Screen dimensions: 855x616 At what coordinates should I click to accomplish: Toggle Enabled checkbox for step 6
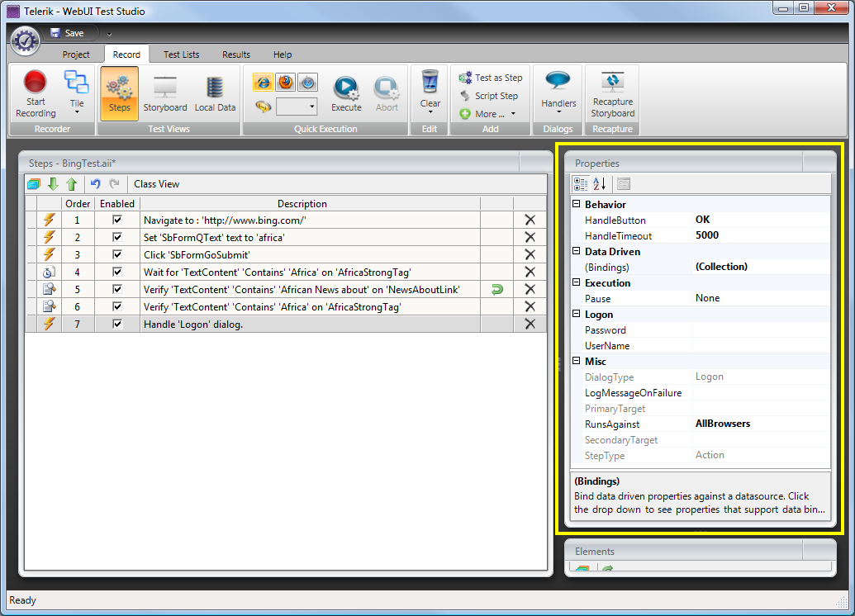(117, 306)
